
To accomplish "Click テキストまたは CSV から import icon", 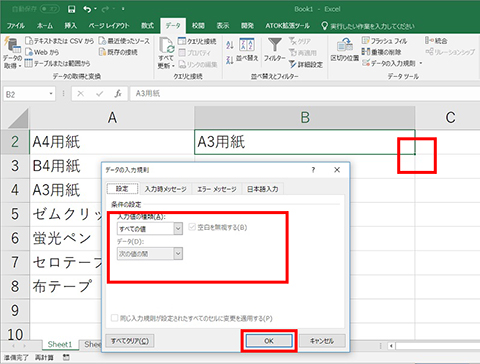I will pyautogui.click(x=29, y=41).
